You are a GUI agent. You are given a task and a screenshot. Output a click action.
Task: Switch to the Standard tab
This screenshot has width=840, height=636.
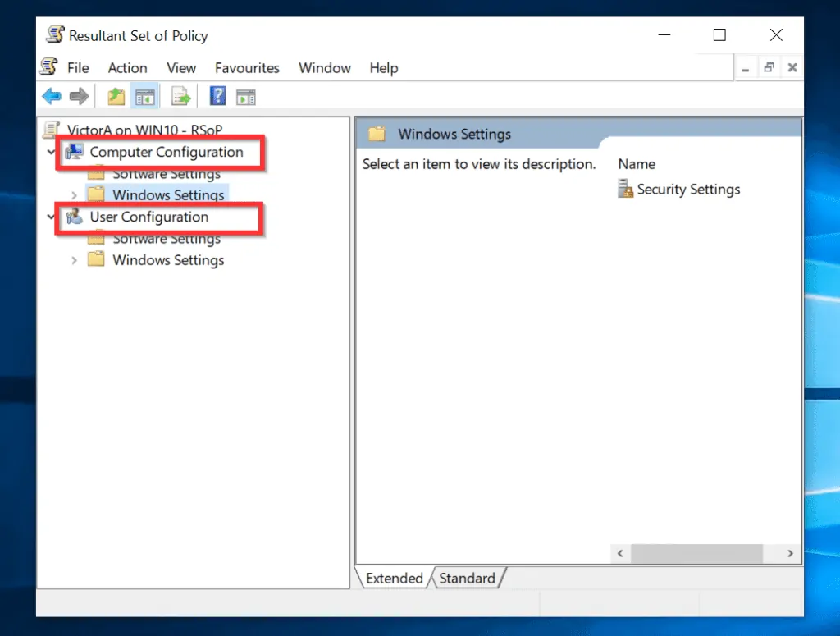467,578
